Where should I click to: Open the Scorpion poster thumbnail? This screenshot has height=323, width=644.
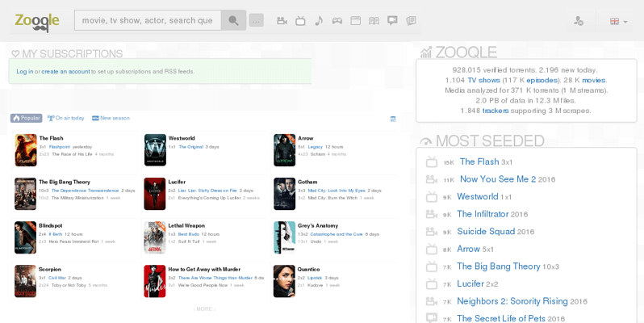tap(26, 281)
